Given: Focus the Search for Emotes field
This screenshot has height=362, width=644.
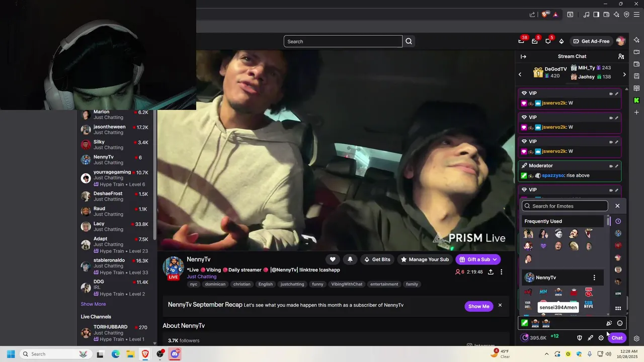Looking at the screenshot, I should tap(565, 206).
